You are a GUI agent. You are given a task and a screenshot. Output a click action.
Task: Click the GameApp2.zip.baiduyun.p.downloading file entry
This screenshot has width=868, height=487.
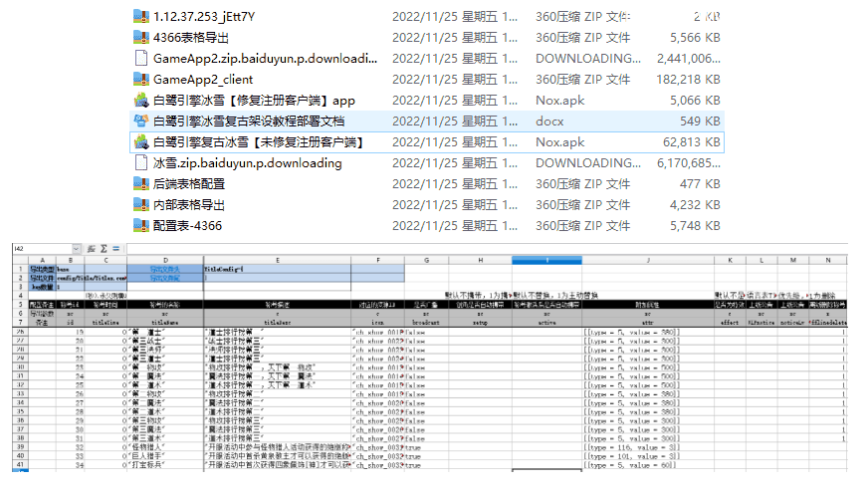(266, 59)
